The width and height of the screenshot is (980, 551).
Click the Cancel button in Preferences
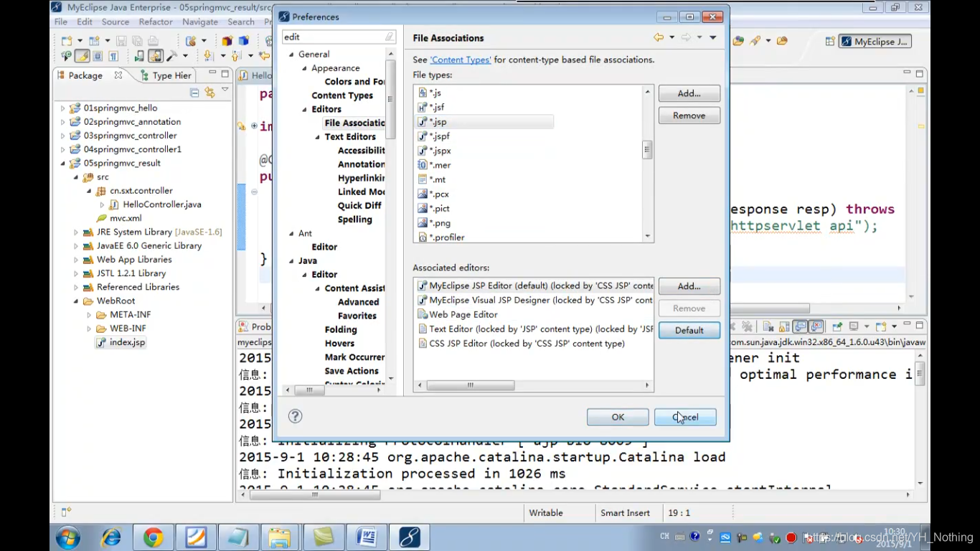click(x=685, y=417)
